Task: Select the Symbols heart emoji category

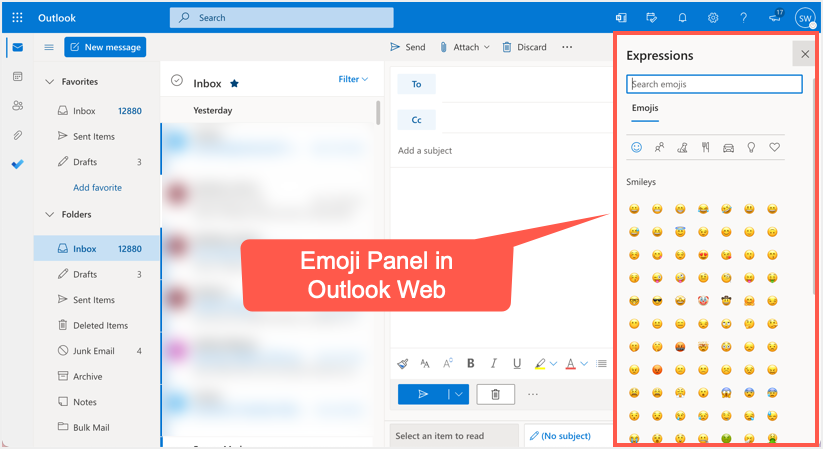Action: (774, 148)
